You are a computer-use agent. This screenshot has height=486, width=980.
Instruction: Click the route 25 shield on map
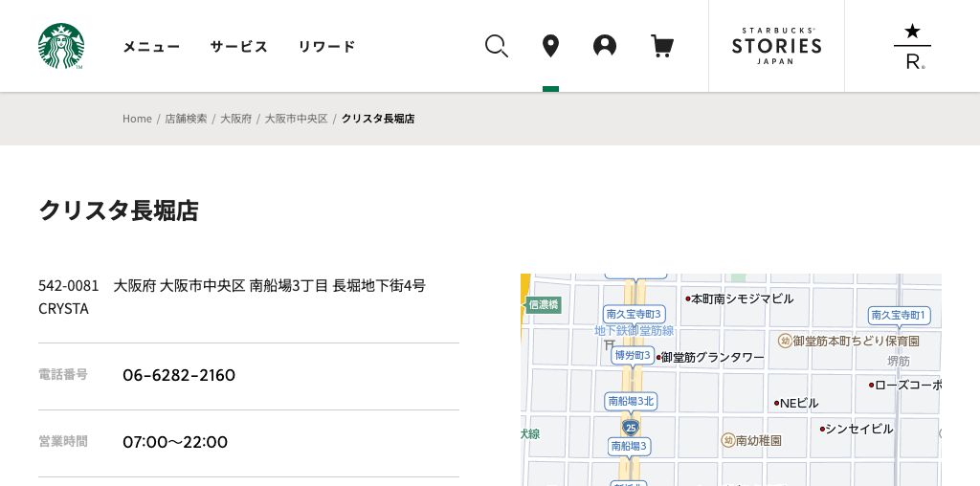pos(631,428)
